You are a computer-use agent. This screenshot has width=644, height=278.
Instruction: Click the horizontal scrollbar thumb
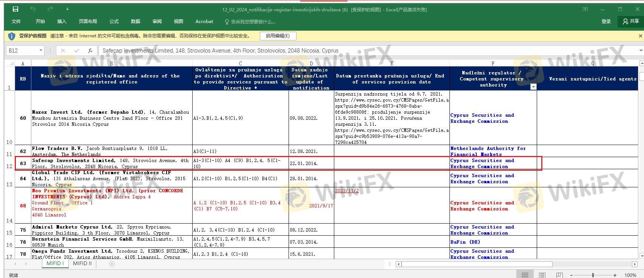tap(477, 264)
